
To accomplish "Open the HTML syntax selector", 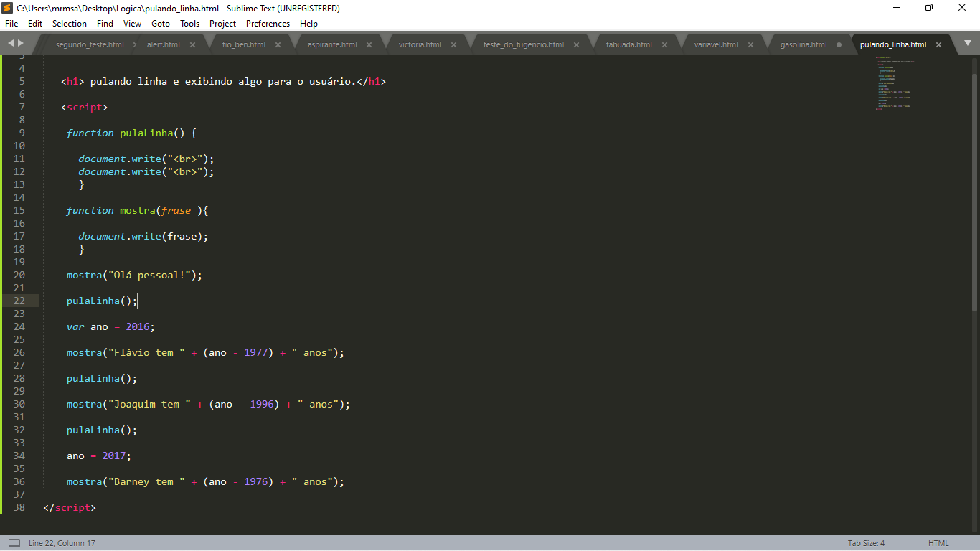I will coord(938,543).
